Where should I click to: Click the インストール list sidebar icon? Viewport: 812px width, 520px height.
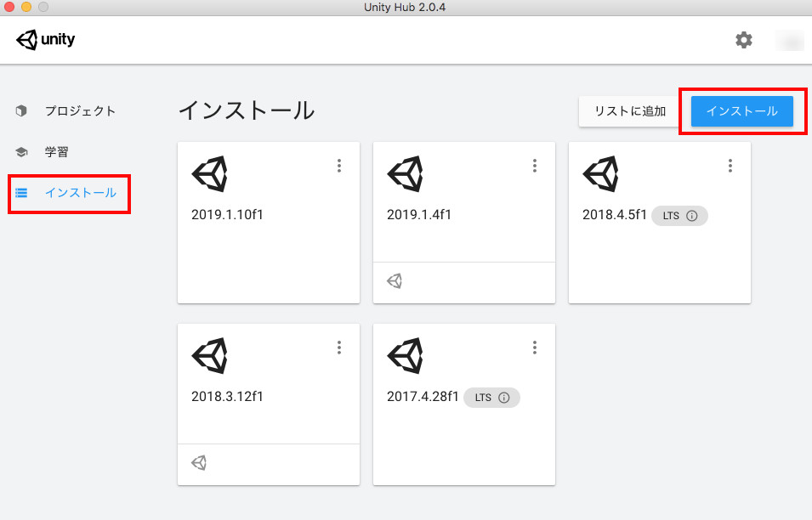[21, 193]
